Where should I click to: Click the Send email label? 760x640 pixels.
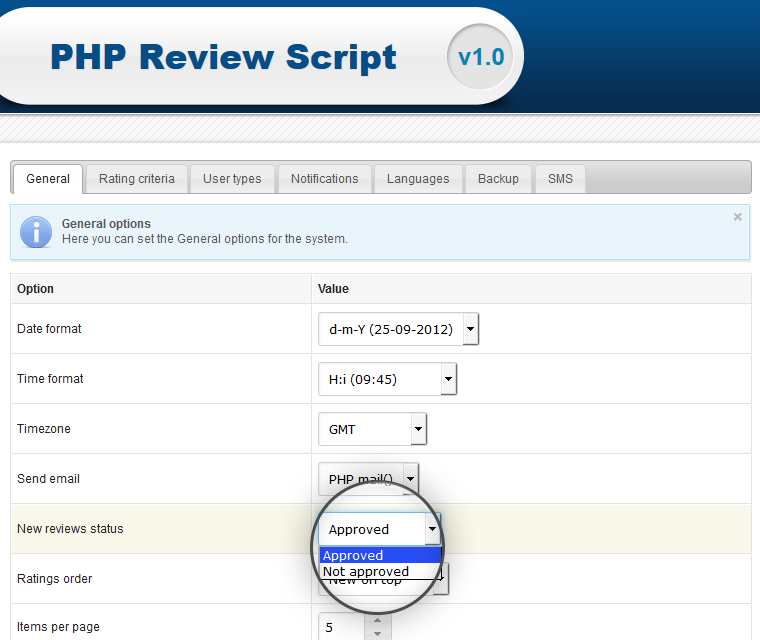click(48, 479)
